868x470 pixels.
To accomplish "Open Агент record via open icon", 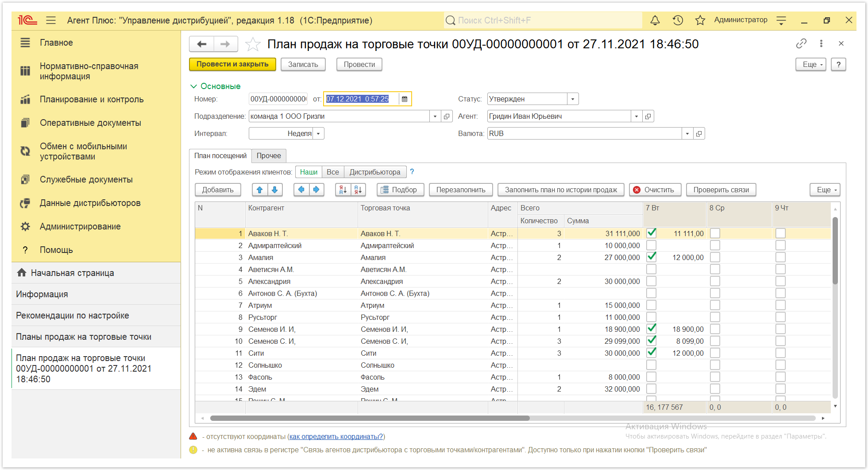I will [x=648, y=116].
